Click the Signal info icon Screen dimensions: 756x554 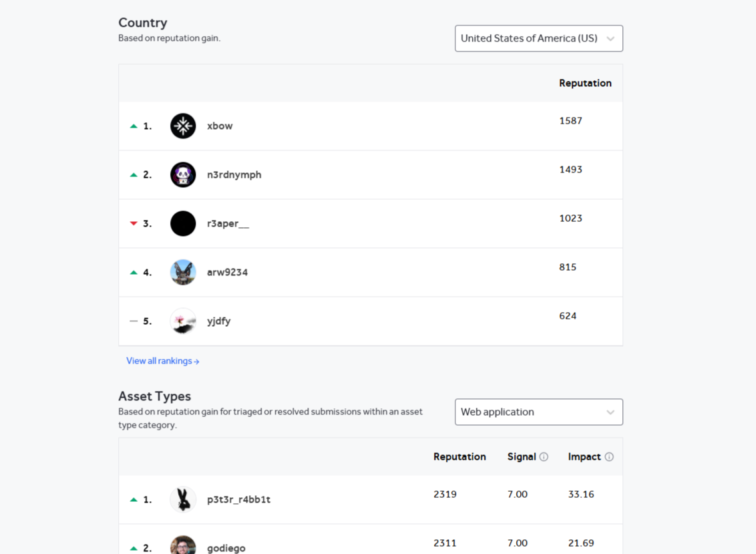[x=544, y=457]
